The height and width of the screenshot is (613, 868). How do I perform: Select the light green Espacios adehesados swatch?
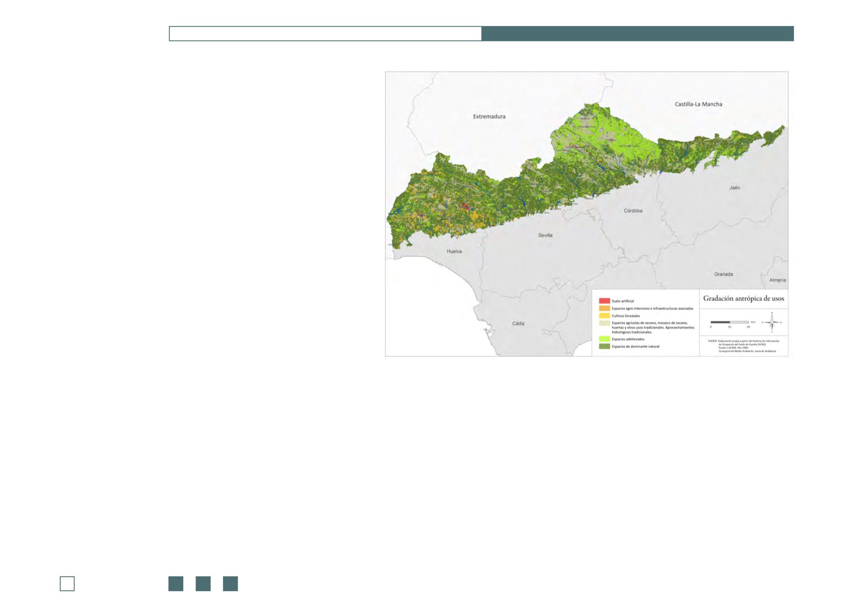tap(604, 339)
